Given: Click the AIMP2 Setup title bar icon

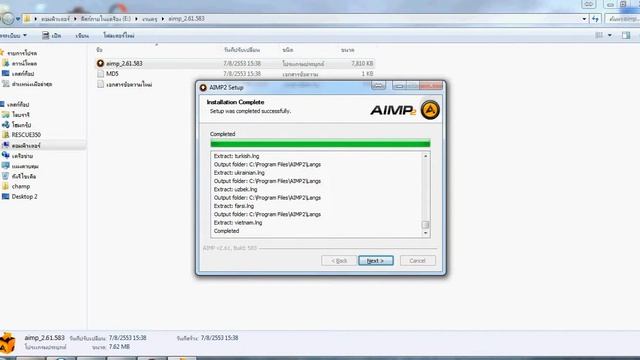Looking at the screenshot, I should [x=203, y=87].
